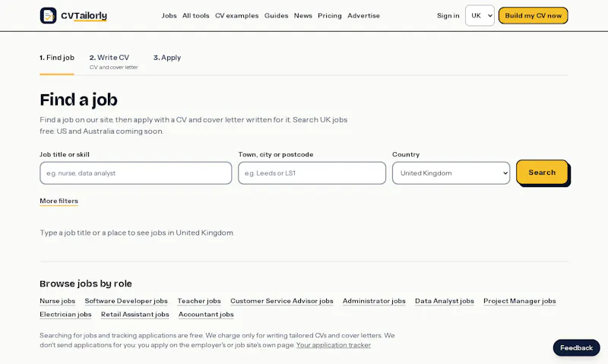Expand More filters

(59, 201)
